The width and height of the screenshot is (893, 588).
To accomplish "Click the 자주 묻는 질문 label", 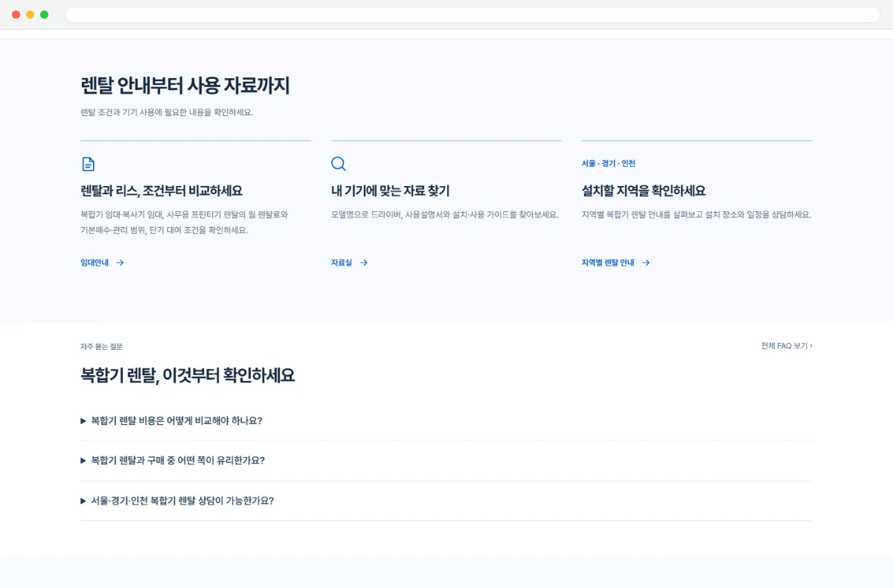I will [x=101, y=347].
